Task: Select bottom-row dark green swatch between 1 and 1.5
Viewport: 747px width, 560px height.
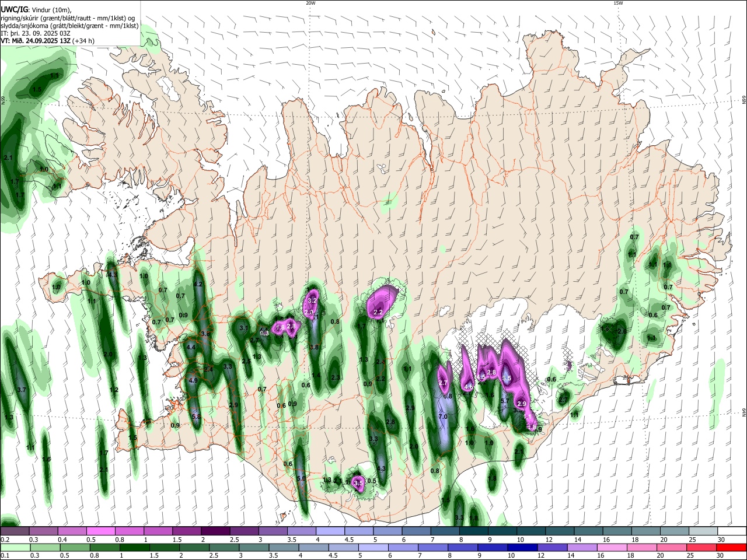Action: pos(134,547)
